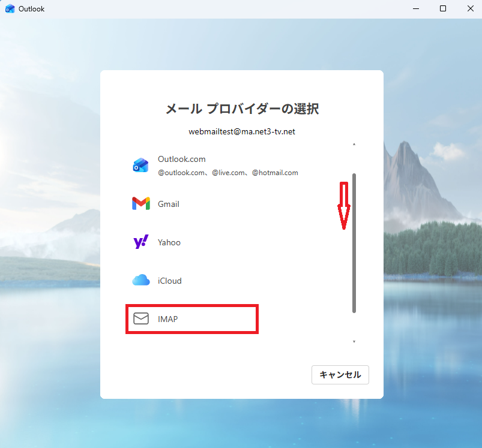The height and width of the screenshot is (448, 482).
Task: Maximize the Outlook window
Action: pos(443,8)
